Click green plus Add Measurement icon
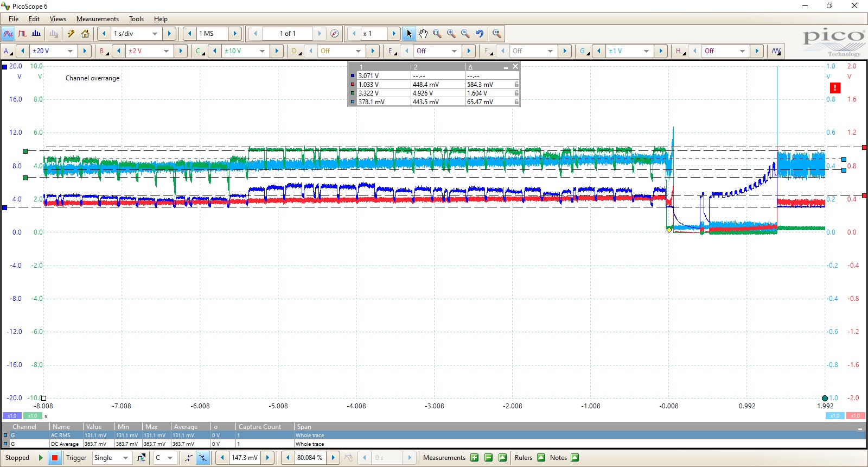The image size is (868, 467). coord(475,458)
